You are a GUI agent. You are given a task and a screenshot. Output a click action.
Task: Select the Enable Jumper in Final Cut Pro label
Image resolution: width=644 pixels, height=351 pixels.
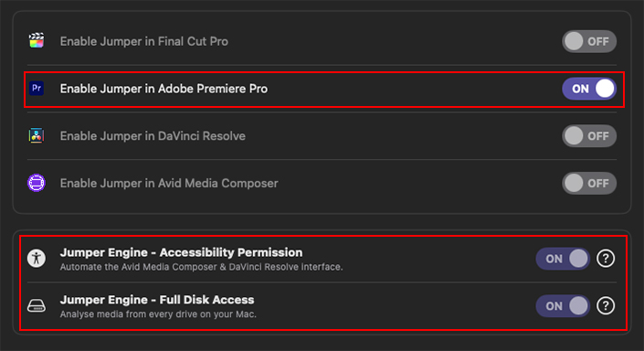tap(143, 41)
